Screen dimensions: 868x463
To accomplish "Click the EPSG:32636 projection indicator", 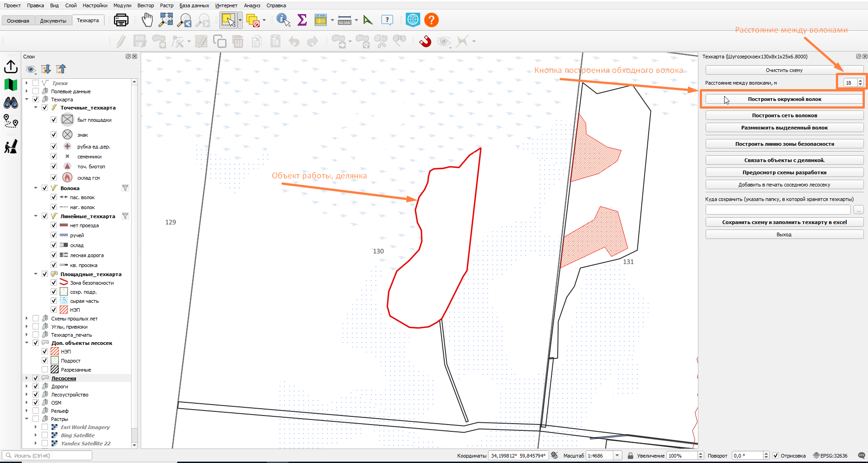I will 830,456.
